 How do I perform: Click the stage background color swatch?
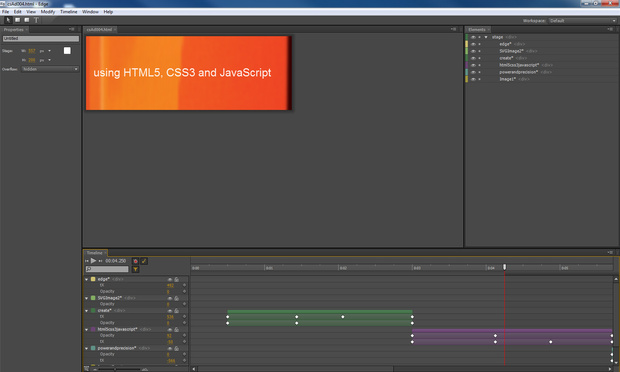(67, 51)
